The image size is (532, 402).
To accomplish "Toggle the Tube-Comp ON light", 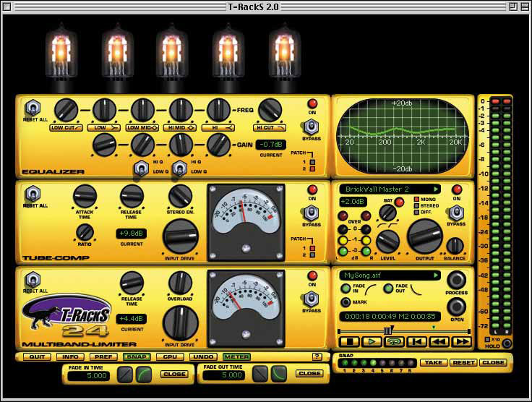I will click(x=312, y=189).
